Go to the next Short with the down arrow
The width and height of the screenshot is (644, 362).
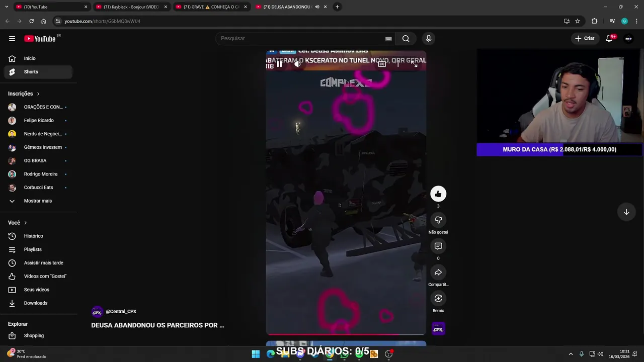[x=626, y=212]
